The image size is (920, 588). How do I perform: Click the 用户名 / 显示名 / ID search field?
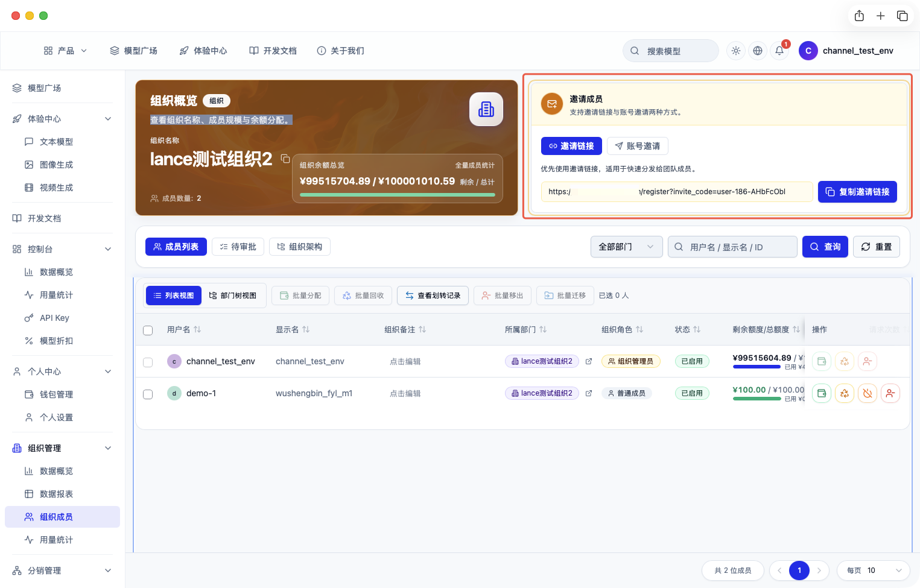732,247
